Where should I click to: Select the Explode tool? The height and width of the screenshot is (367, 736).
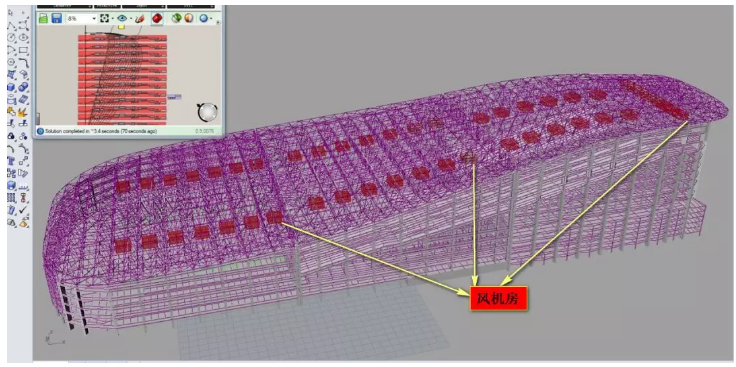pyautogui.click(x=23, y=112)
